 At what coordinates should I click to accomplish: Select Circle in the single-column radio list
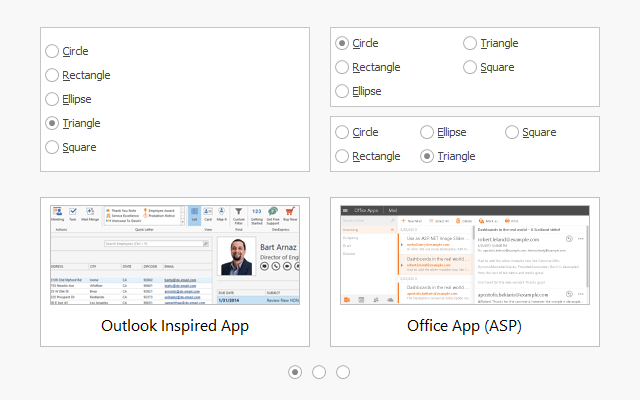pyautogui.click(x=53, y=51)
